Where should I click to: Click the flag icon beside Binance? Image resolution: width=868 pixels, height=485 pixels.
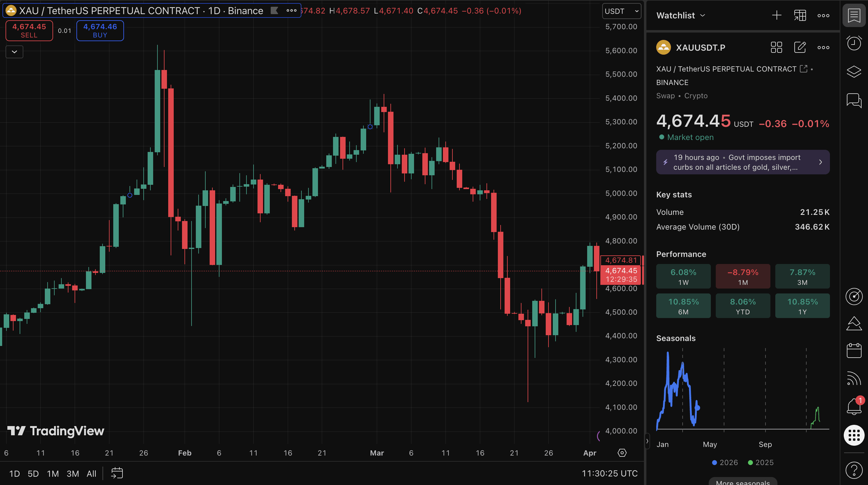point(275,10)
